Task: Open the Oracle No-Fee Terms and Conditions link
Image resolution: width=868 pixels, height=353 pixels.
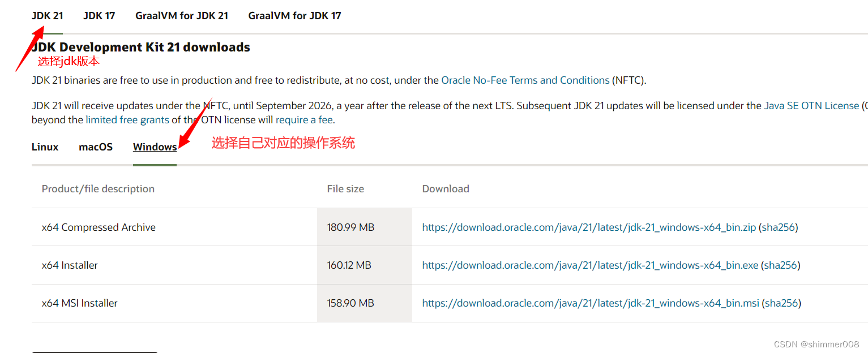Action: [x=525, y=80]
